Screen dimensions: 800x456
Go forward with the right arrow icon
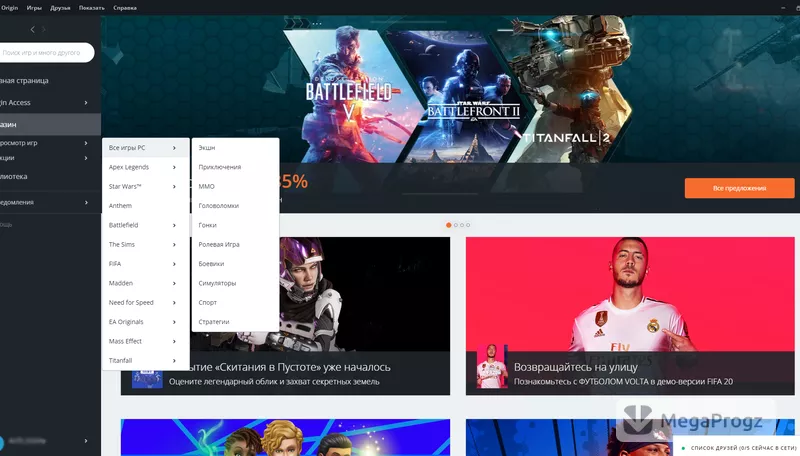point(44,30)
